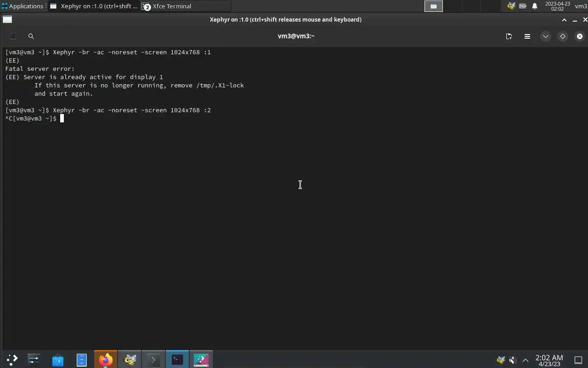Open the terminal icon in Konsole header bar
The height and width of the screenshot is (368, 588).
pyautogui.click(x=13, y=36)
